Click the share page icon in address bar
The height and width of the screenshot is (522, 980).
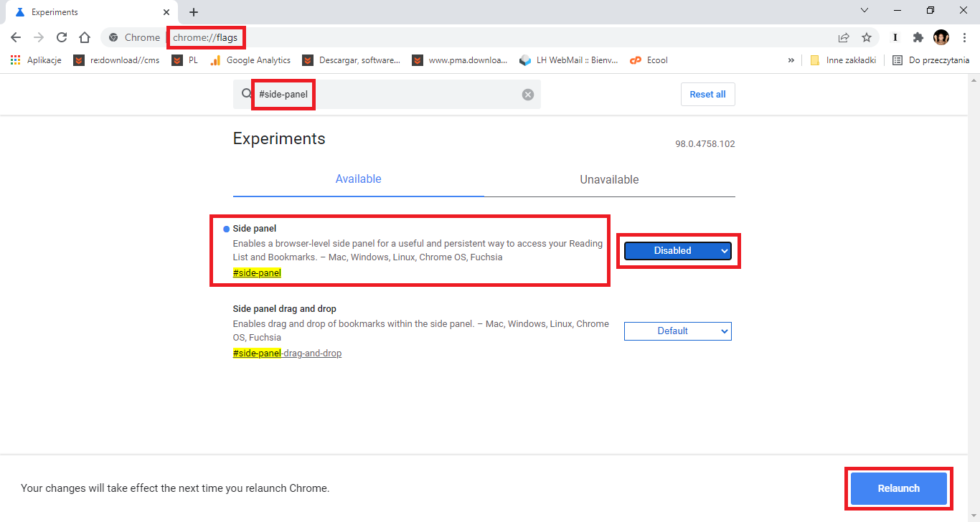coord(844,37)
